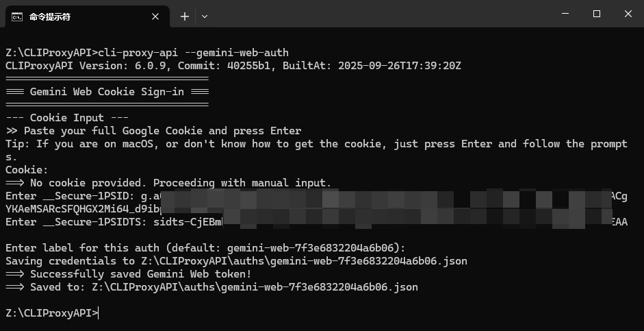Open a new tab with the plus button
Viewport: 644px width, 331px height.
(185, 16)
